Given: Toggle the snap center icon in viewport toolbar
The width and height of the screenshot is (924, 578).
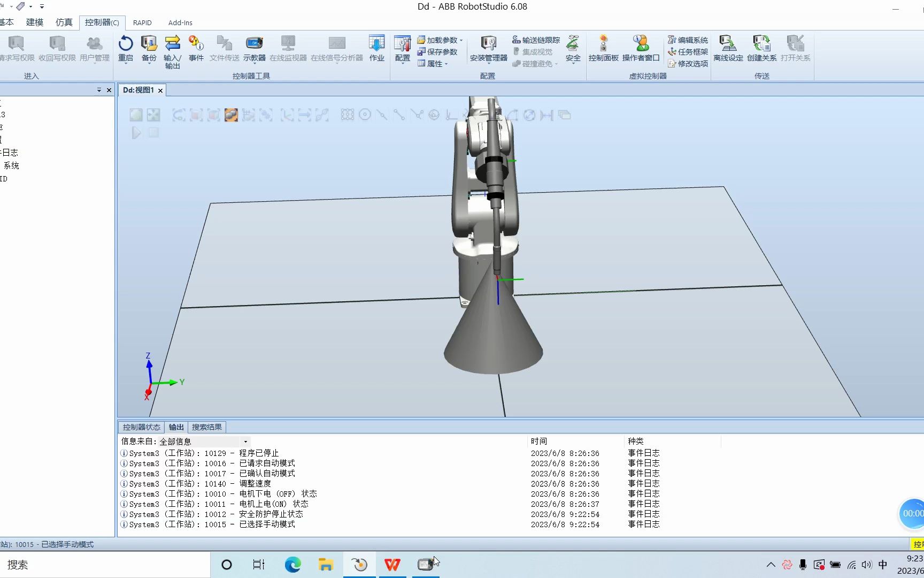Looking at the screenshot, I should point(365,115).
